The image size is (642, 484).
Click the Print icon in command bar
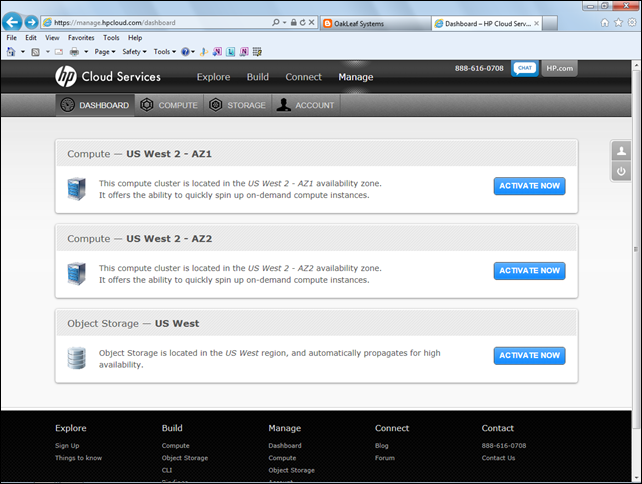tap(75, 52)
